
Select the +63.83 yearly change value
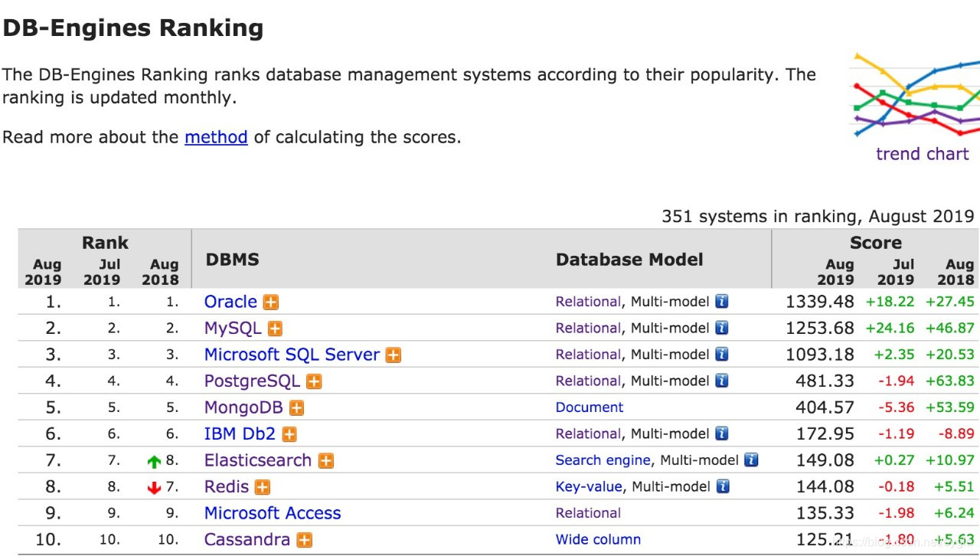click(950, 381)
